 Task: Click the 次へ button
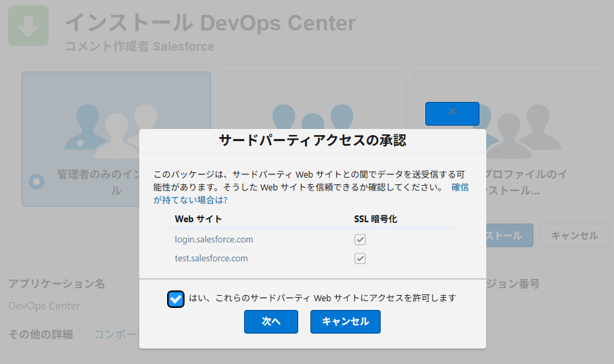click(271, 321)
